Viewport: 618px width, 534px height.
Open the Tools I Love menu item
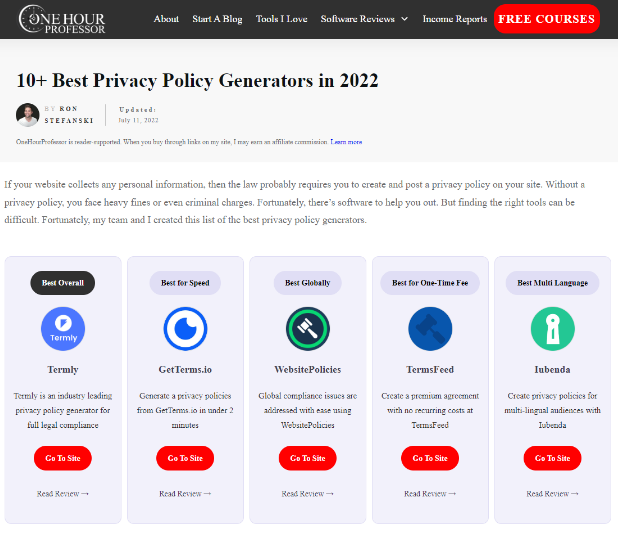(x=281, y=19)
